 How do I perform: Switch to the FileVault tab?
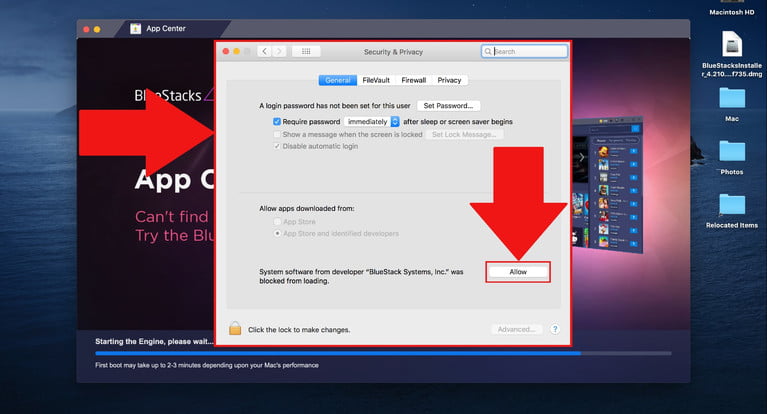[376, 80]
